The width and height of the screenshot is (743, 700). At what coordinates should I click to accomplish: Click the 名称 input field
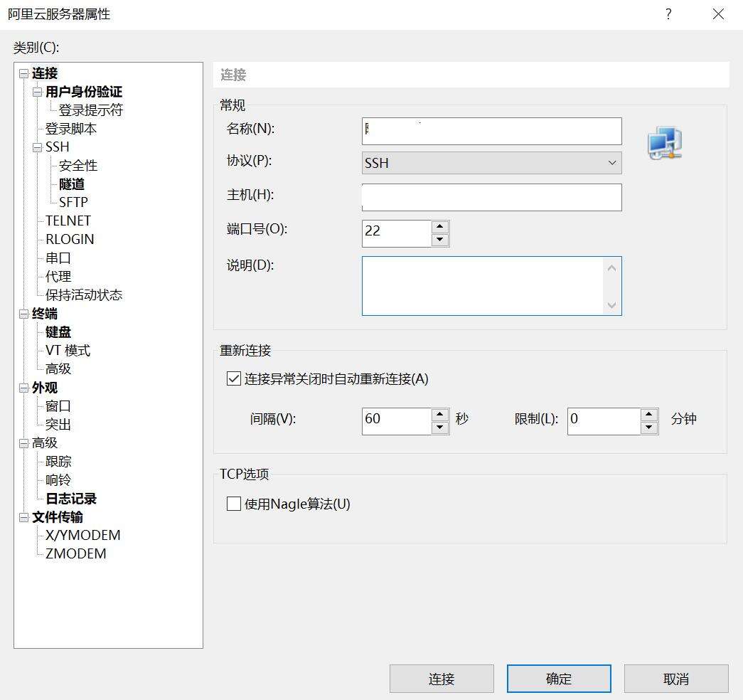(491, 132)
